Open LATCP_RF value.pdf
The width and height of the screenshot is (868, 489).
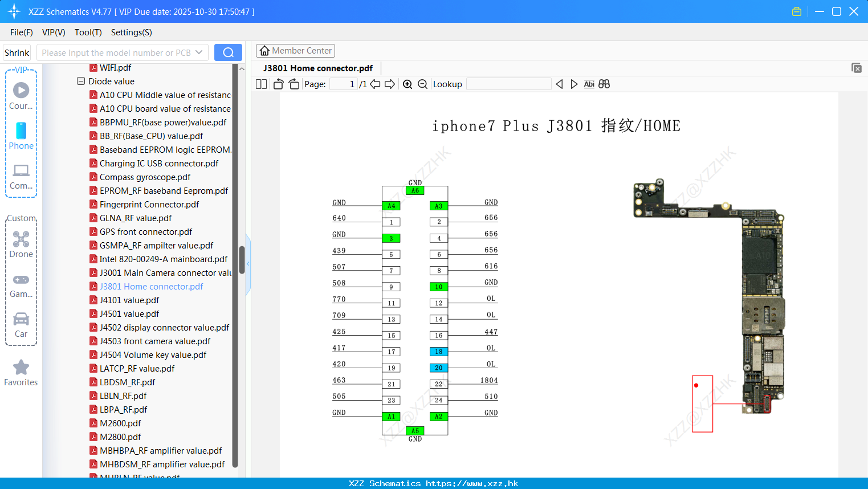pyautogui.click(x=137, y=368)
